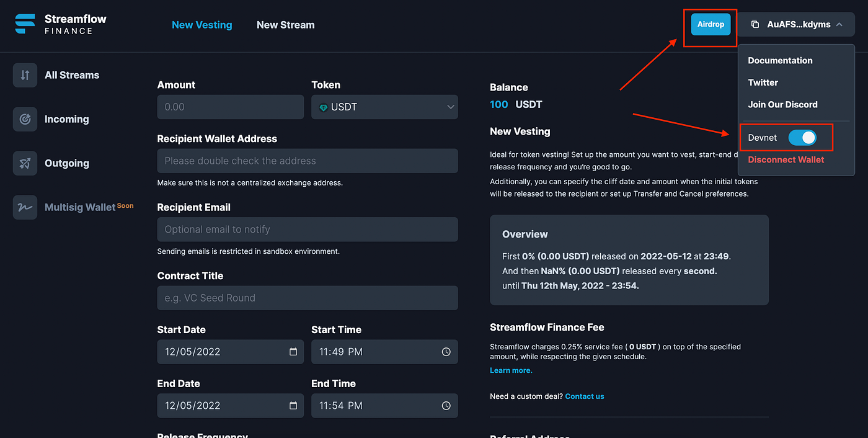The image size is (868, 438).
Task: Click the Multisig Wallet signature icon
Action: tap(25, 207)
